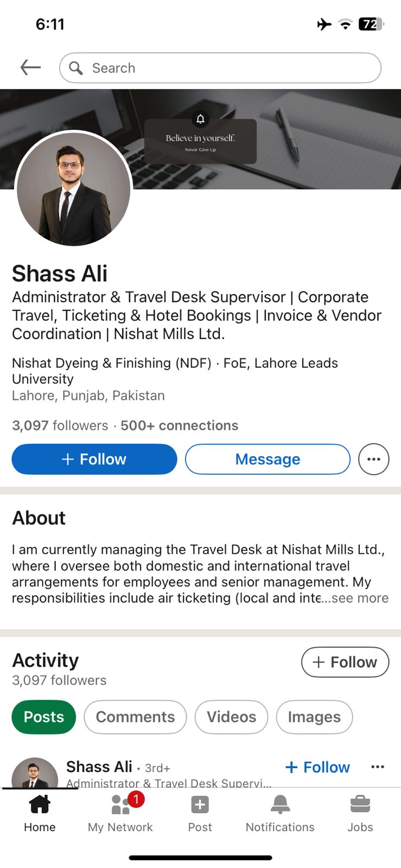Screen dimensions: 401x868
Task: Open the Jobs briefcase tab
Action: 360,812
